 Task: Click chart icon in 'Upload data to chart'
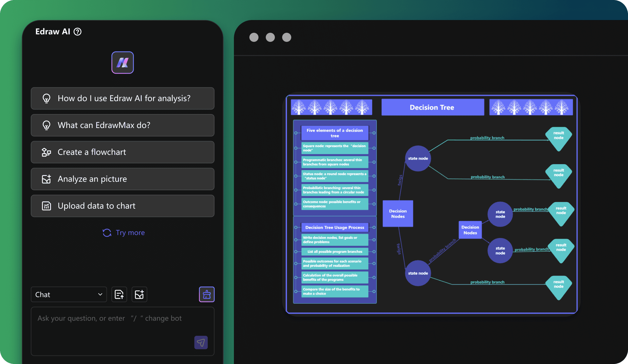46,206
